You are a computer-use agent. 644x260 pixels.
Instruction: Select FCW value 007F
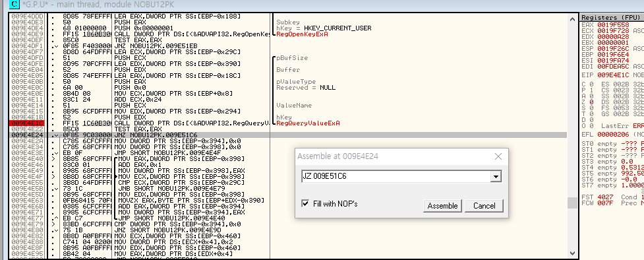(605, 203)
